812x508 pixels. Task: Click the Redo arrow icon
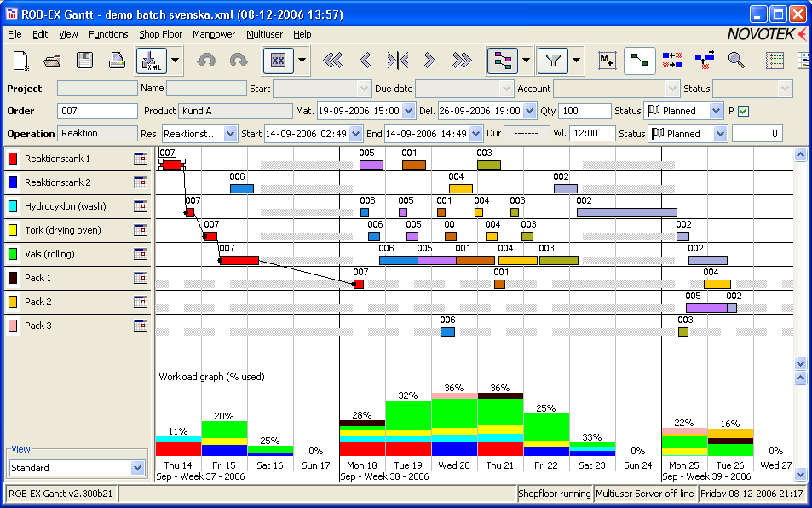point(239,61)
